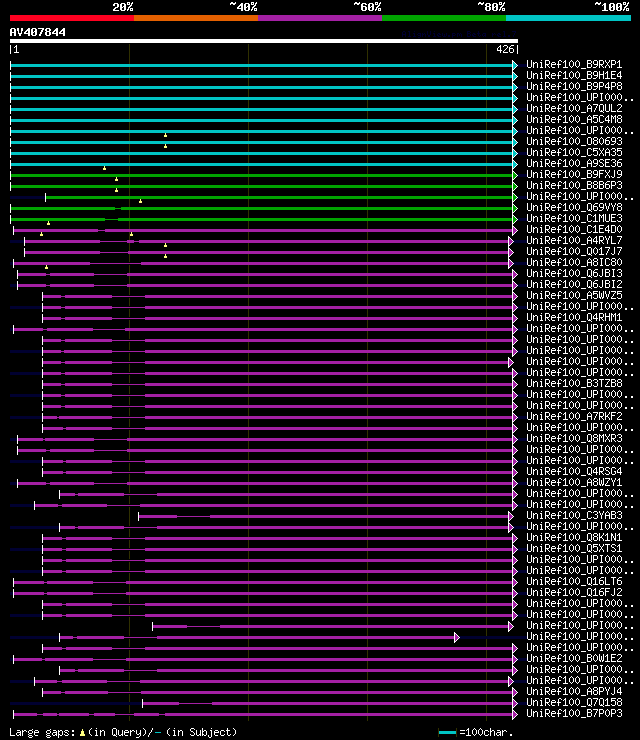This screenshot has height=740, width=640.
Task: Select the UniRef100_C3YAB3 label
Action: (574, 515)
